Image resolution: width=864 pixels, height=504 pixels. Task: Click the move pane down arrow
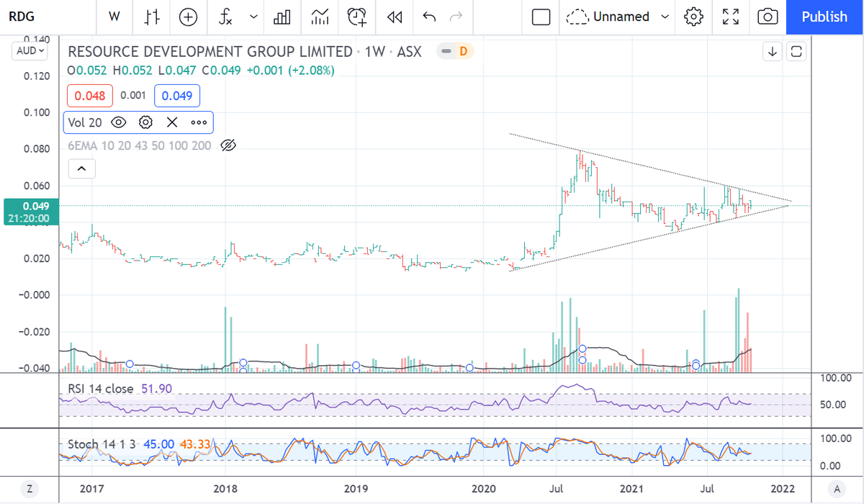773,52
